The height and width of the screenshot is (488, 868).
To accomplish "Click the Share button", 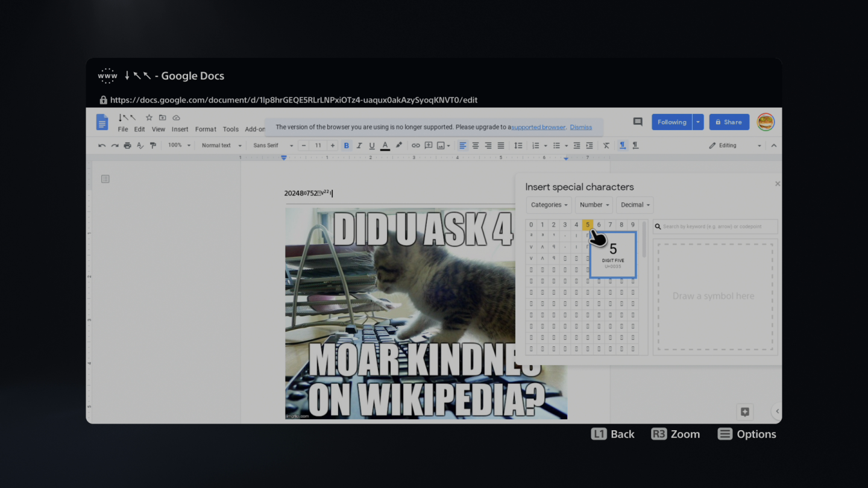I will 729,122.
